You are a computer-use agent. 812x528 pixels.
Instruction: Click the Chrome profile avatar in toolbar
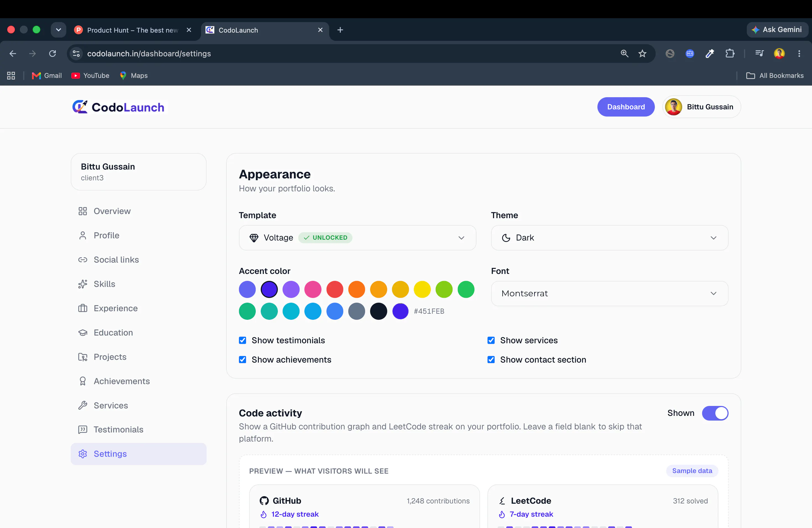[779, 54]
